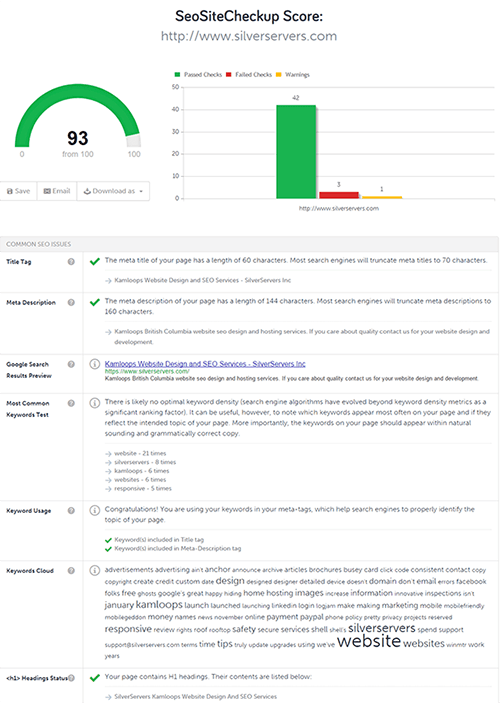Screen dimensions: 500x703
Task: Toggle Failed Checks legend in chart
Action: 249,74
